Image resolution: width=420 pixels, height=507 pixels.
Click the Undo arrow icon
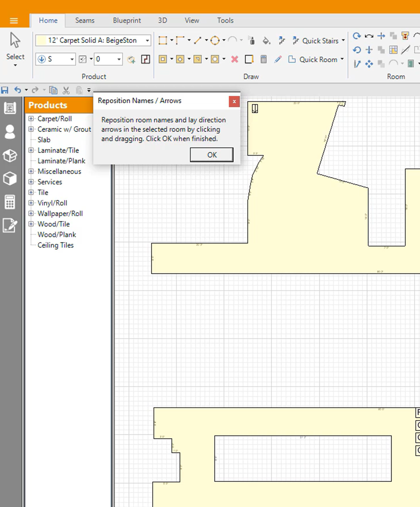(x=17, y=90)
